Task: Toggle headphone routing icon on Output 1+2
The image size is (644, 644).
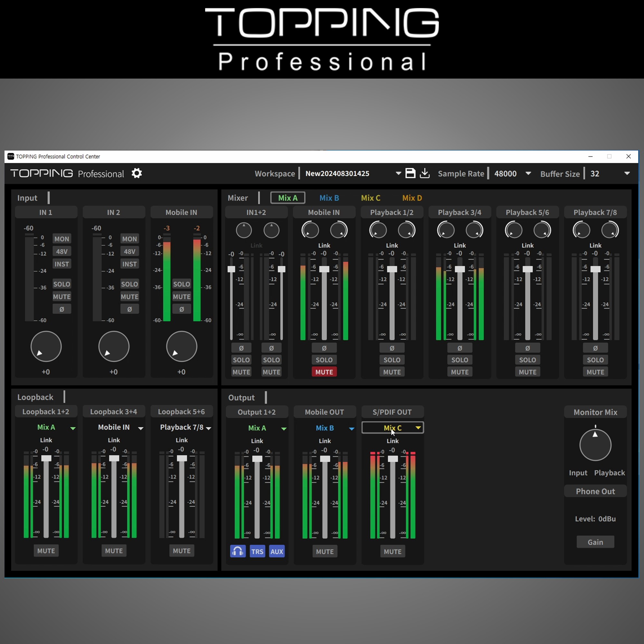Action: click(238, 551)
